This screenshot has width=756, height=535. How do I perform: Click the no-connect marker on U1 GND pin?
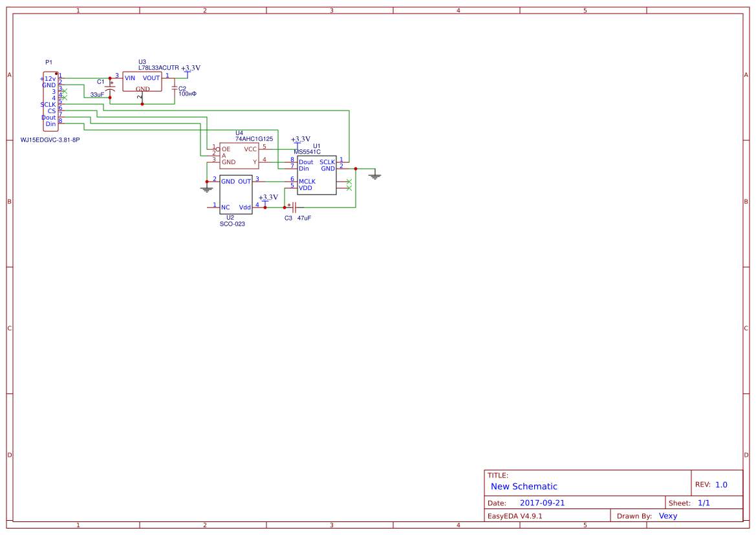point(349,182)
